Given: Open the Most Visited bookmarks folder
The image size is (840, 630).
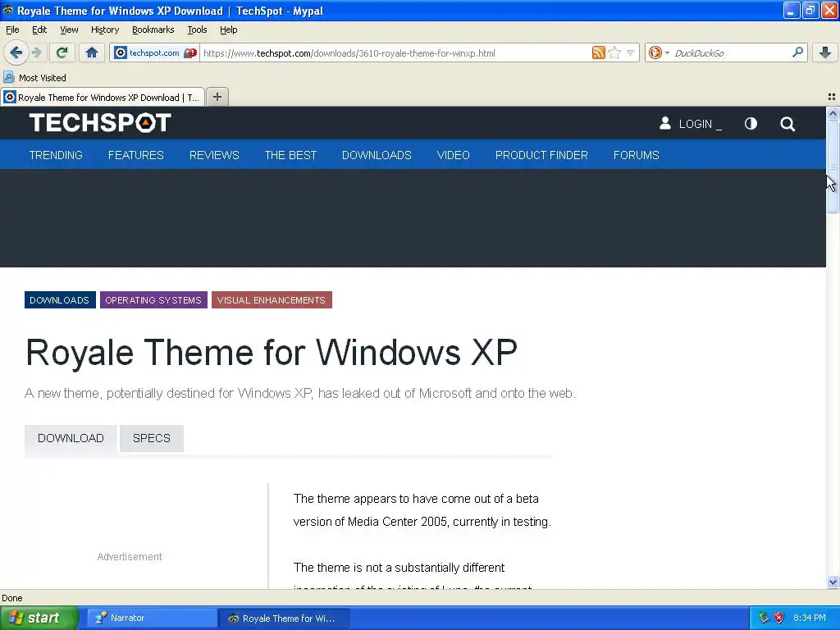Looking at the screenshot, I should pyautogui.click(x=34, y=78).
